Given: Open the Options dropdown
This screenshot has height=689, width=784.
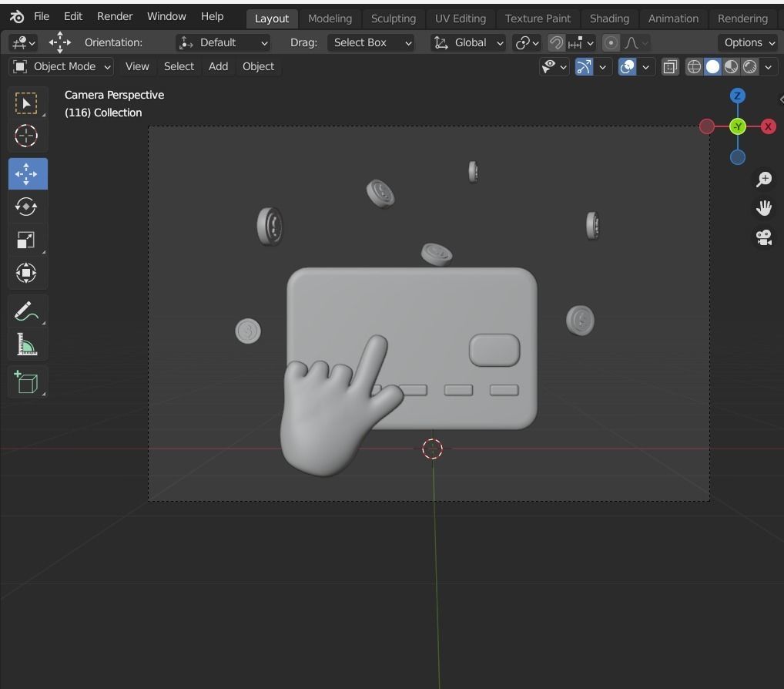Looking at the screenshot, I should 749,42.
